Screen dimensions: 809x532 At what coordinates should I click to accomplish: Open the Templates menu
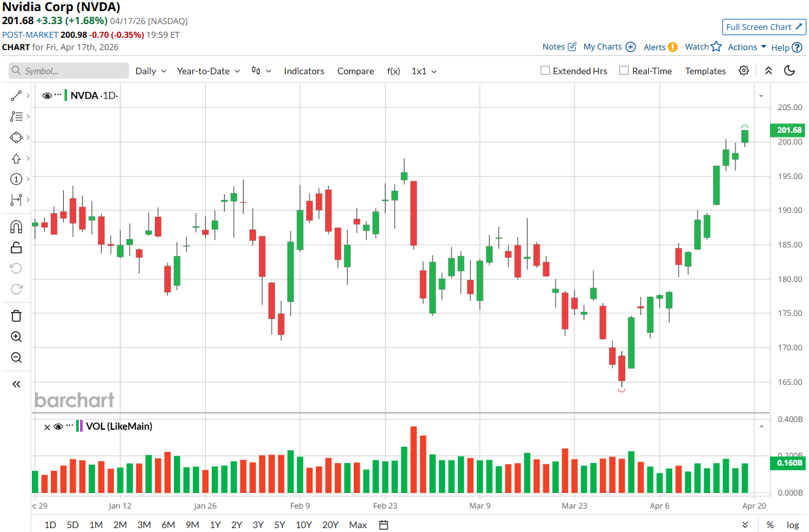(x=705, y=71)
